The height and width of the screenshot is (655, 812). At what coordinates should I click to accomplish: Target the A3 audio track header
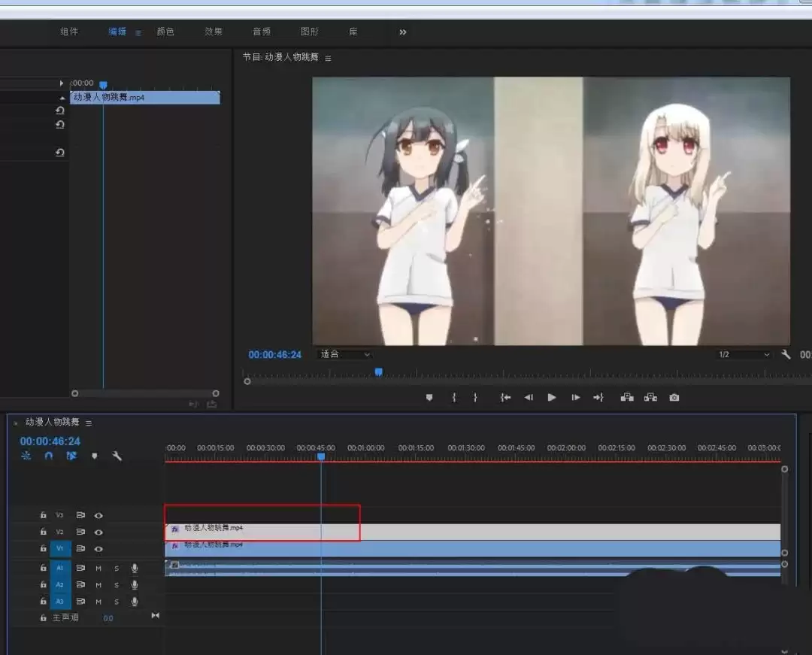click(x=60, y=601)
